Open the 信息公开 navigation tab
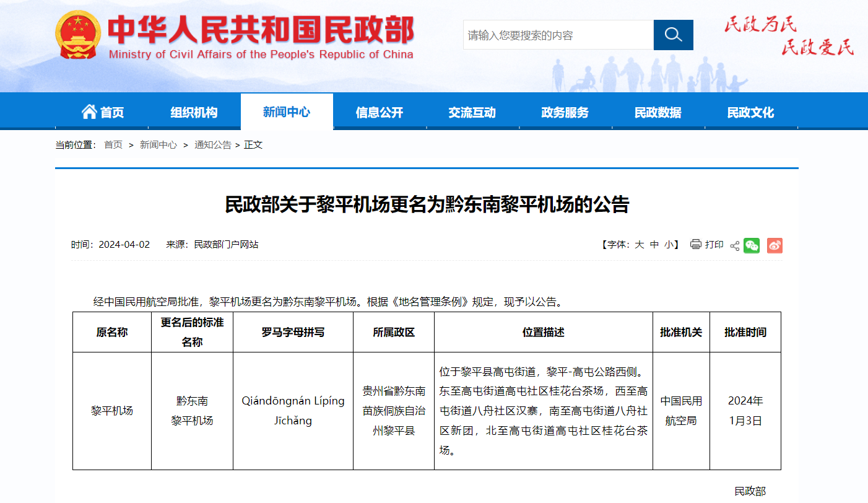This screenshot has height=503, width=868. [x=380, y=112]
